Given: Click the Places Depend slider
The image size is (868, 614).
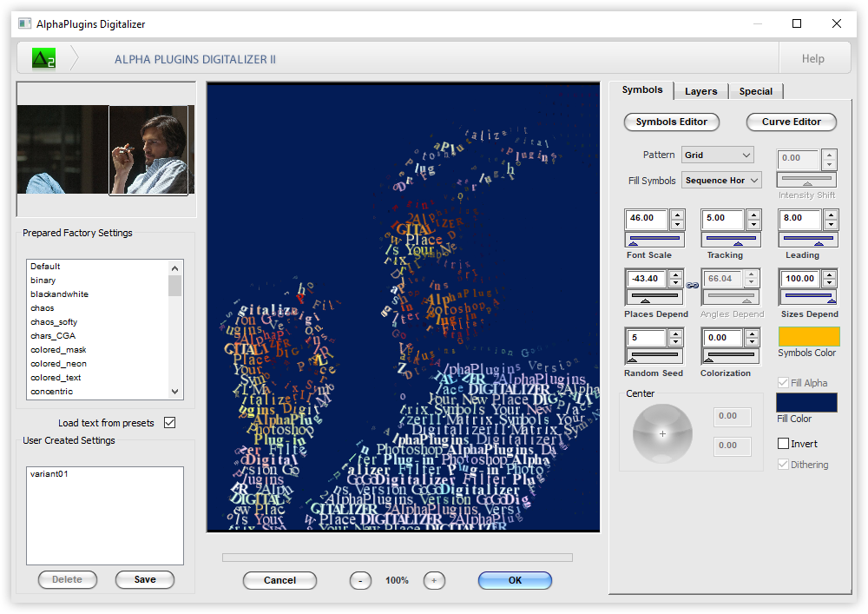Looking at the screenshot, I should point(654,298).
